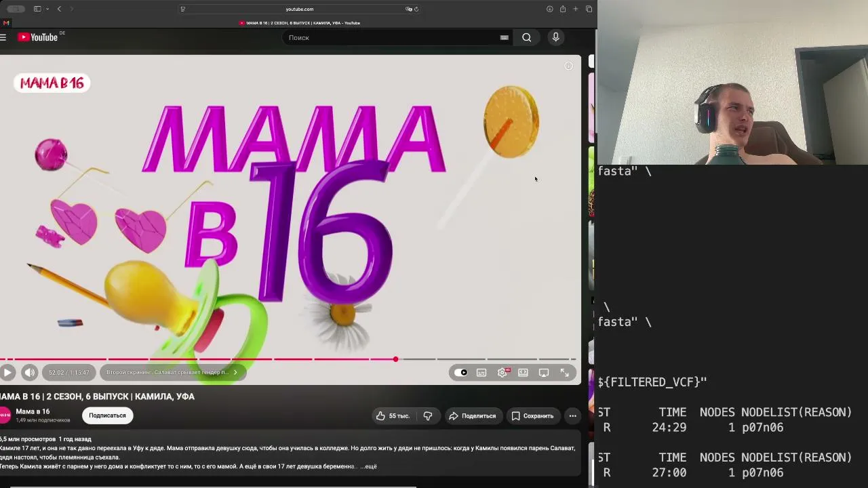868x488 pixels.
Task: Click the YouTube logo home link
Action: click(39, 37)
